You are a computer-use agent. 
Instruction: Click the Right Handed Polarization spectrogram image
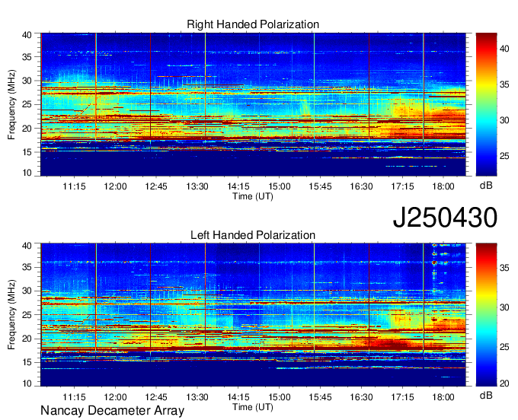(x=253, y=104)
